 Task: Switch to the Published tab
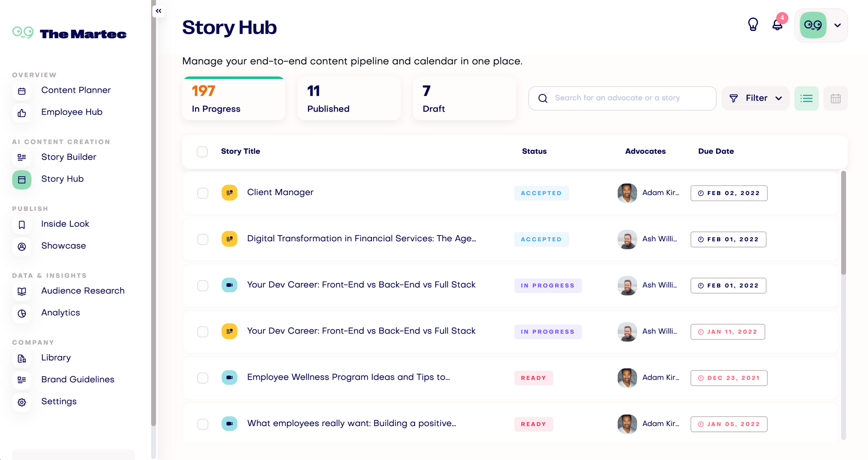point(349,99)
